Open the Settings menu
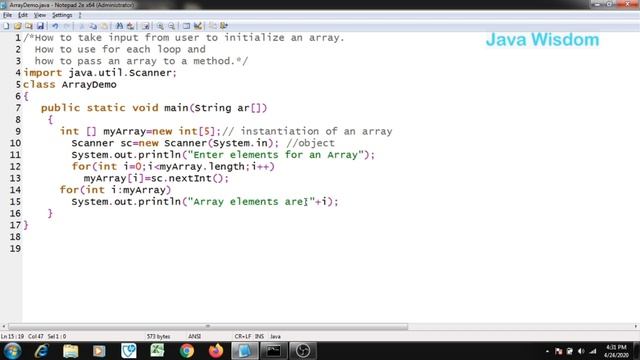The height and width of the screenshot is (360, 640). click(x=62, y=15)
